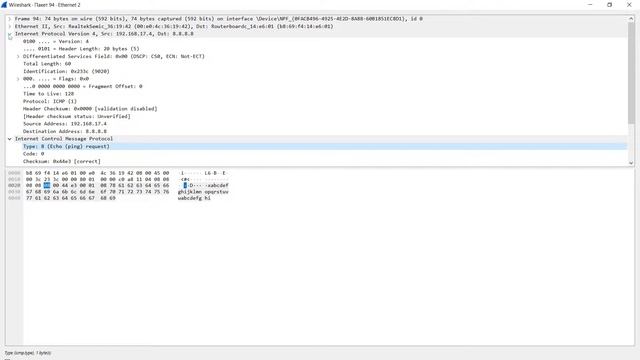Minimize the Wireshark packet window

click(590, 5)
